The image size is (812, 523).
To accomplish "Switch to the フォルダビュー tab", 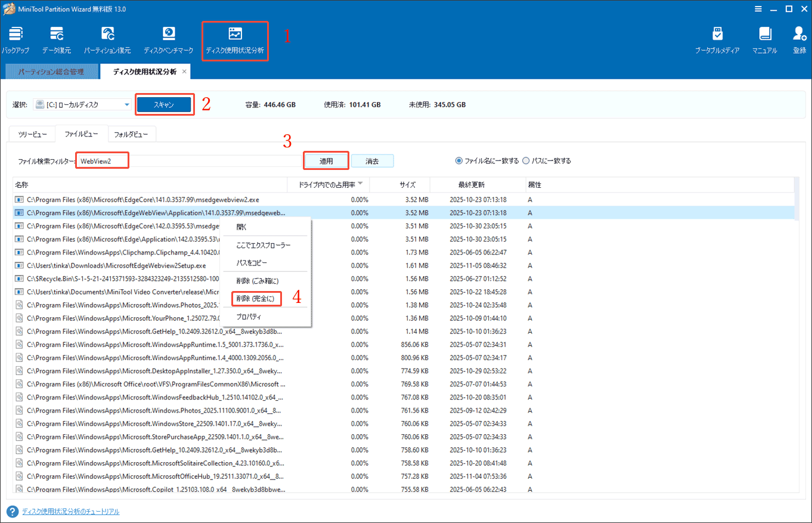I will [132, 134].
